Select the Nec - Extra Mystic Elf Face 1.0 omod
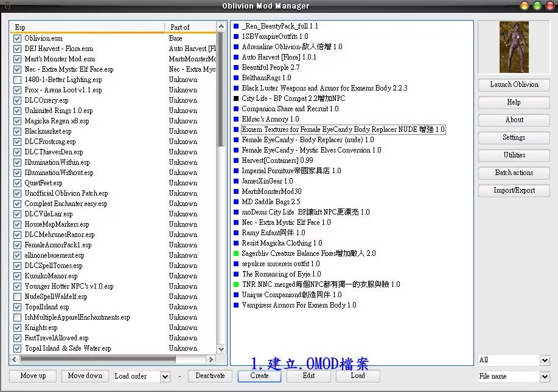The width and height of the screenshot is (558, 392). 286,222
